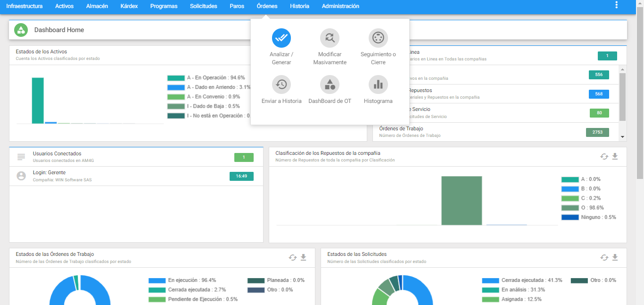
Task: Open the Activos menu
Action: (x=65, y=6)
